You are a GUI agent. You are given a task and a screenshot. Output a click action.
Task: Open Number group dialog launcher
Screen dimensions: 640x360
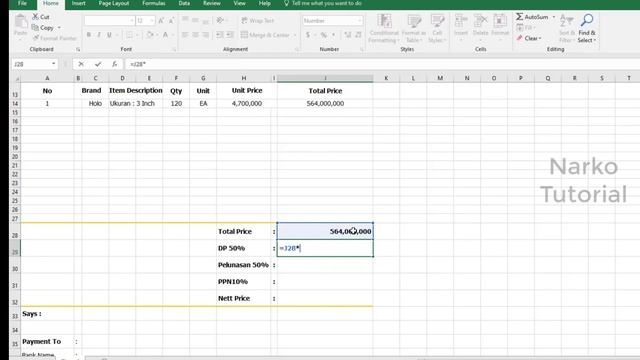(x=362, y=49)
